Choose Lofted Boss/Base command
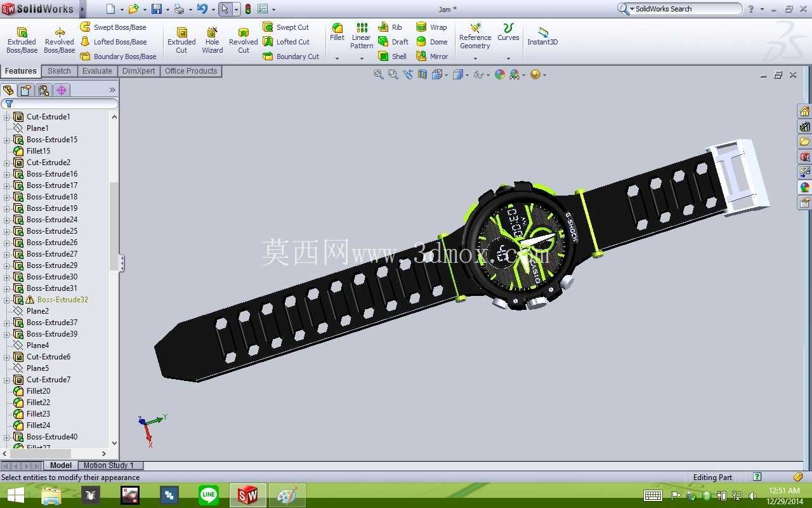Screen dimensions: 812x508 pyautogui.click(x=114, y=42)
